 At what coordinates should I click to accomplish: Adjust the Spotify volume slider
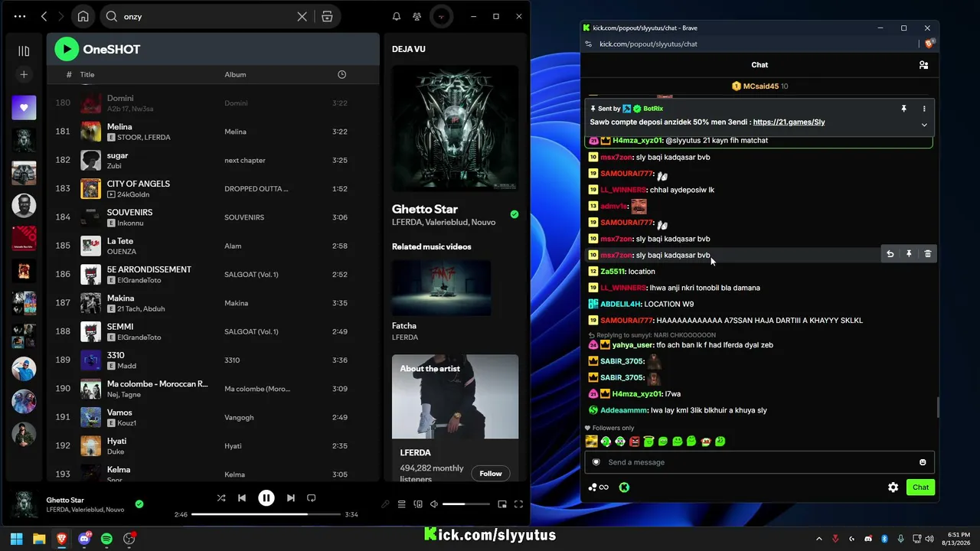pos(465,504)
